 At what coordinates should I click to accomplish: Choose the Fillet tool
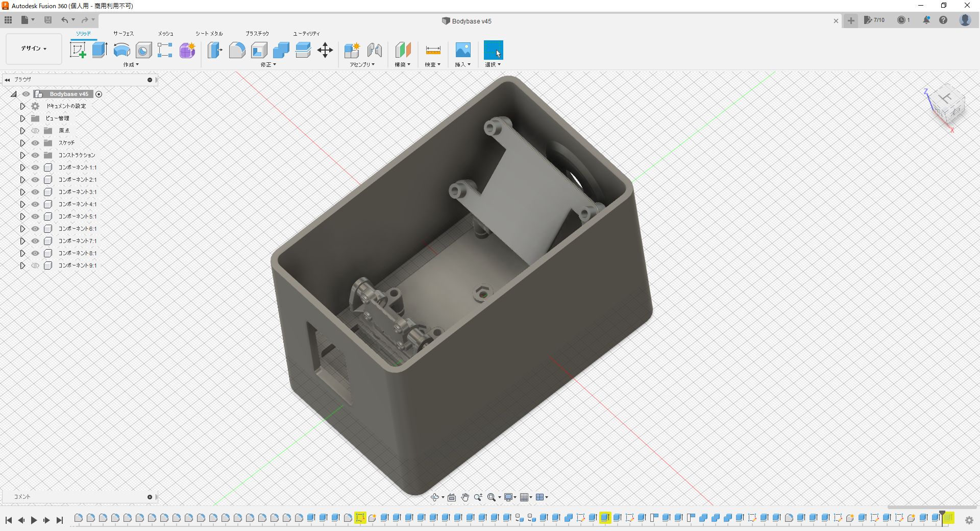point(237,50)
